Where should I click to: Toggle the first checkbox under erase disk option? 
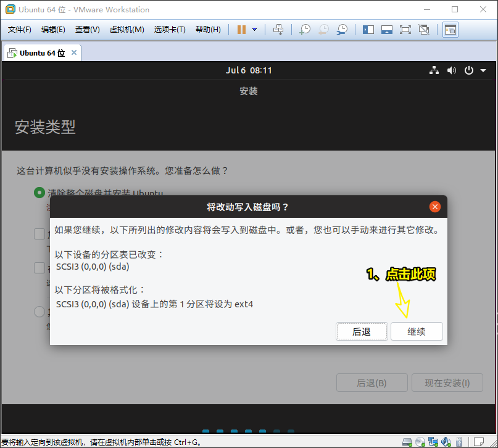pos(39,233)
